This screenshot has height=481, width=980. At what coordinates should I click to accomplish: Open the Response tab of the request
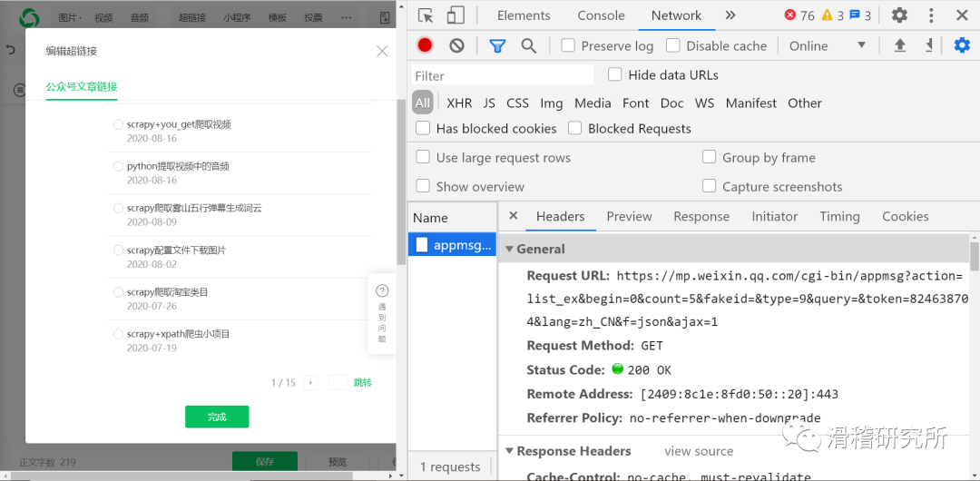tap(701, 216)
